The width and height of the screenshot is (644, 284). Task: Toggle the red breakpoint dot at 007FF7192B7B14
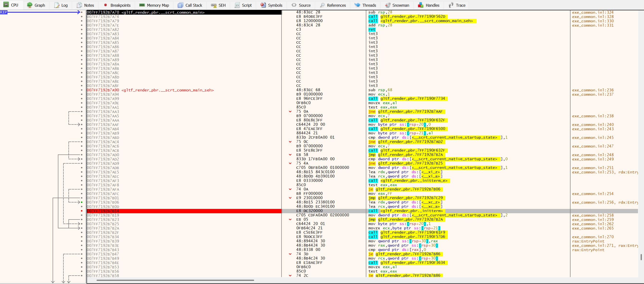[82, 211]
